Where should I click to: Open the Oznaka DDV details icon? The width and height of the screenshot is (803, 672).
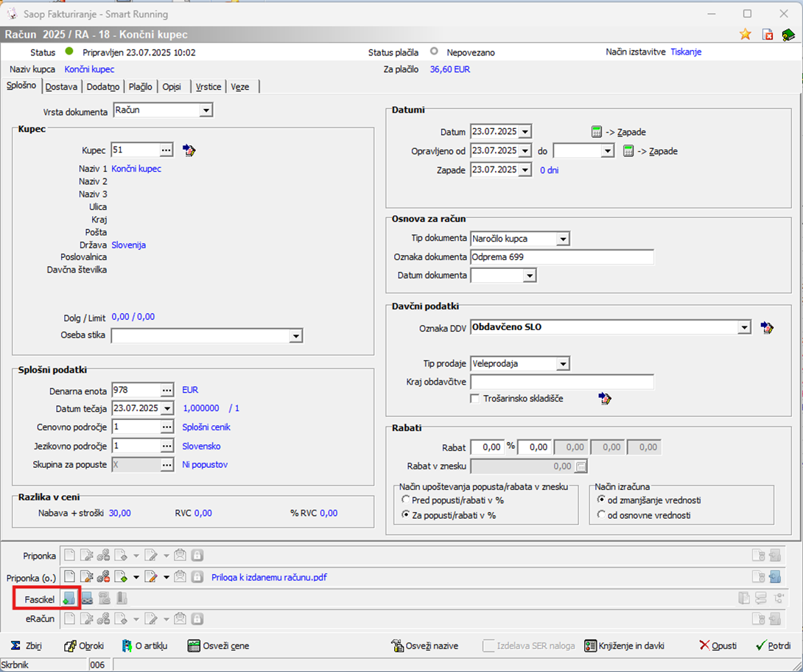point(767,327)
